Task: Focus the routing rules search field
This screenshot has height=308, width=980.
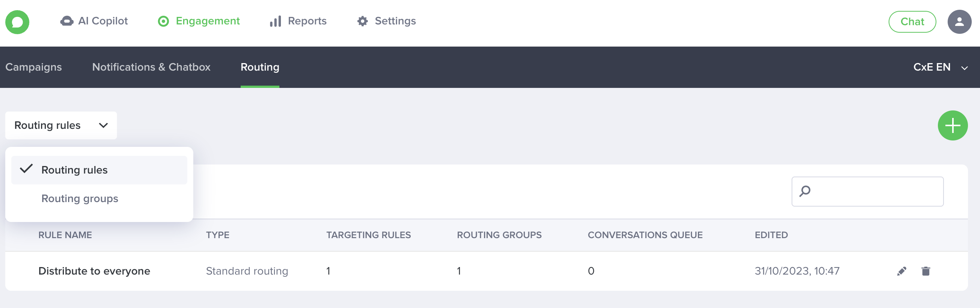Action: (x=867, y=192)
